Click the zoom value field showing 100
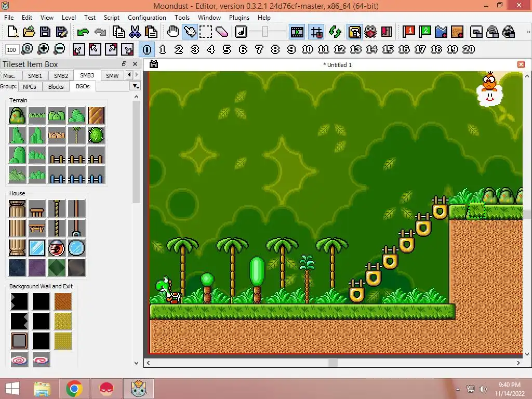Screen dimensions: 532x399 click(x=11, y=50)
